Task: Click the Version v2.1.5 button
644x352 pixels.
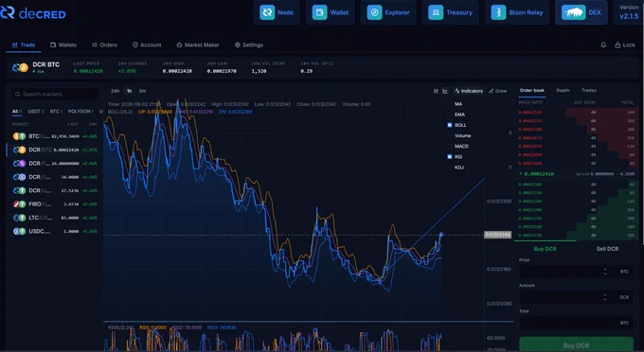Action: (x=629, y=12)
